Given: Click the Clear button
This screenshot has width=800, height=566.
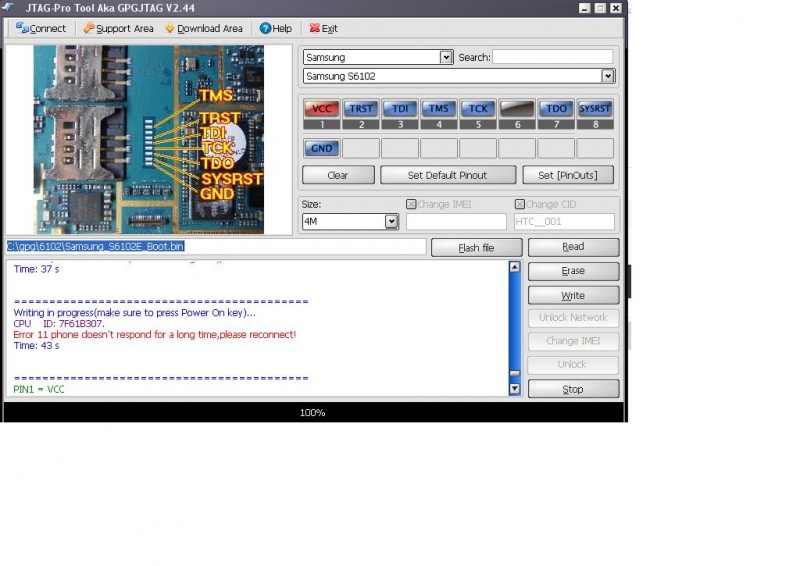Looking at the screenshot, I should (338, 175).
